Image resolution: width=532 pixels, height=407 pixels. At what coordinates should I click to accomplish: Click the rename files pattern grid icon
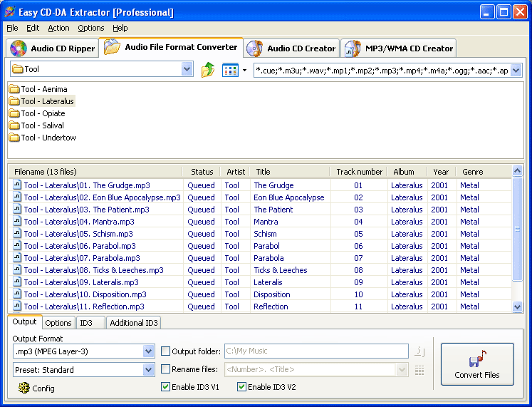tap(419, 370)
